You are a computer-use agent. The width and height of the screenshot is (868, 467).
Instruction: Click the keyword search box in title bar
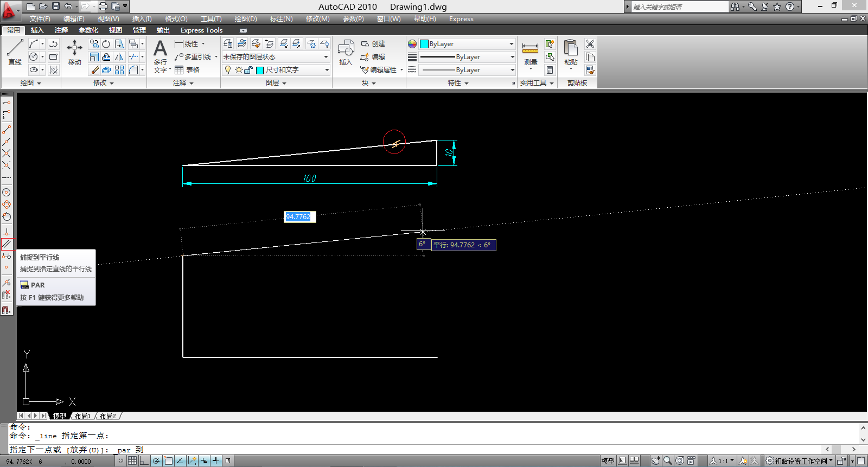(x=680, y=7)
